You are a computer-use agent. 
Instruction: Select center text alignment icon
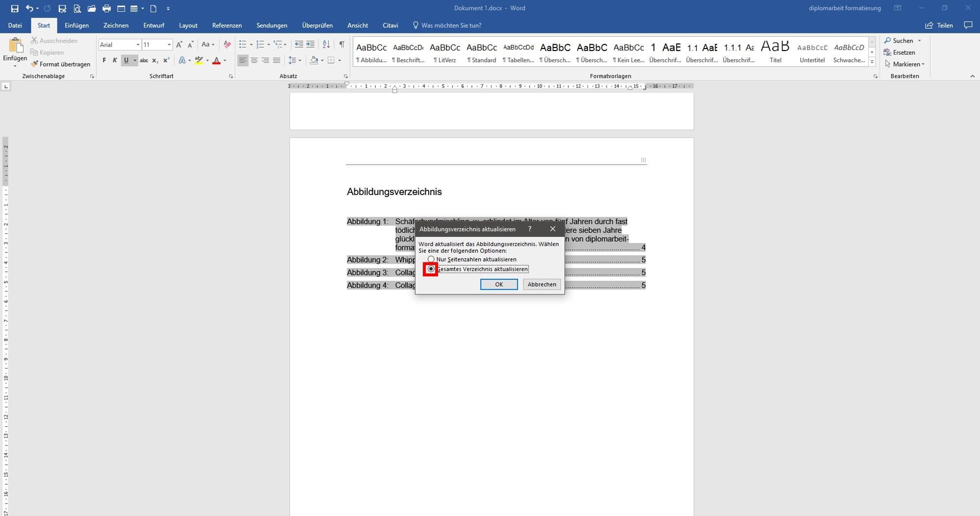coord(254,60)
